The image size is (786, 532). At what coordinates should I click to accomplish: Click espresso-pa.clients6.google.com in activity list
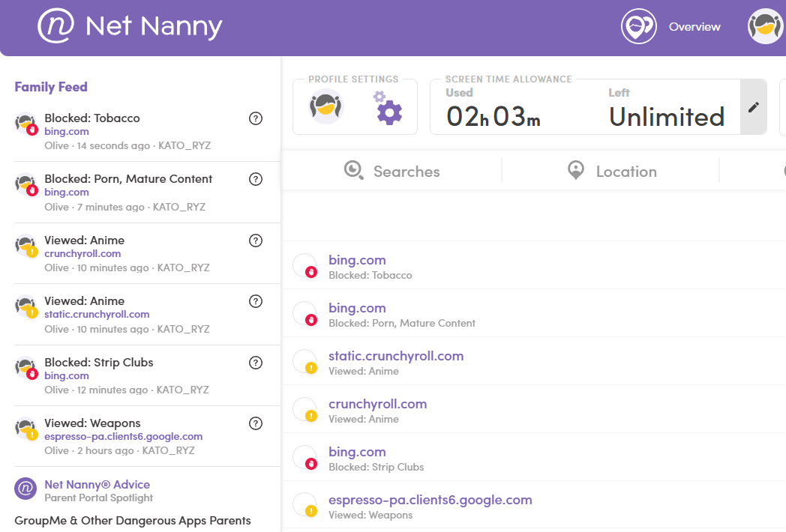click(430, 500)
